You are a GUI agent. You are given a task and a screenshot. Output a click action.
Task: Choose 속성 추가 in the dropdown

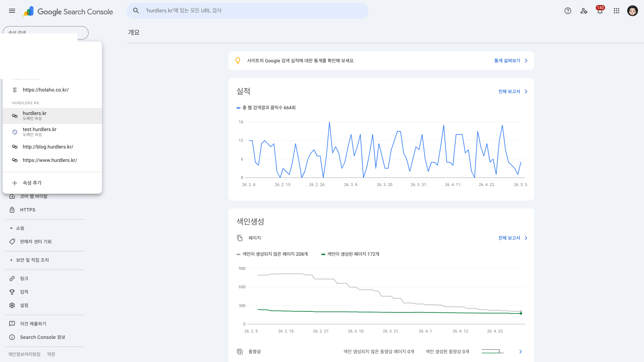[x=52, y=183]
